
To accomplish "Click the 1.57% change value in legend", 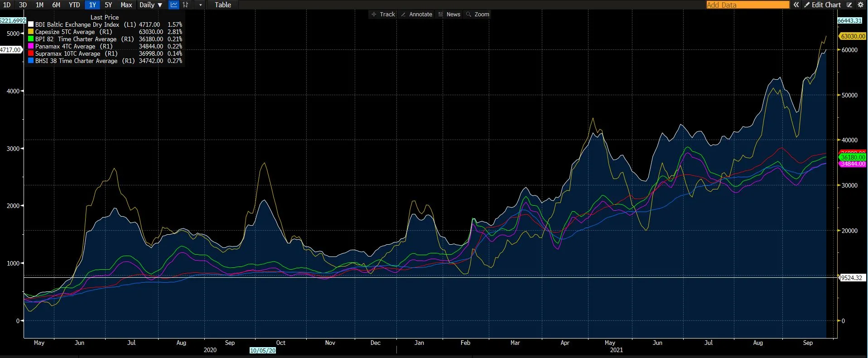I will click(175, 24).
